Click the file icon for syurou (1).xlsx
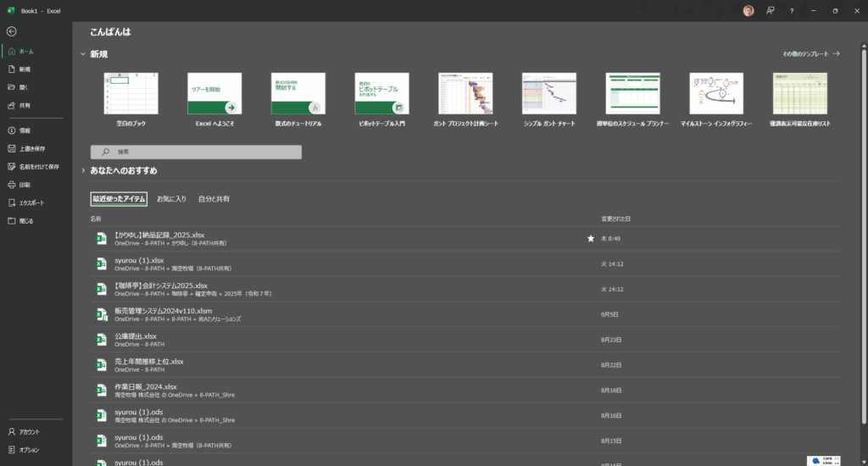The width and height of the screenshot is (868, 466). tap(102, 264)
